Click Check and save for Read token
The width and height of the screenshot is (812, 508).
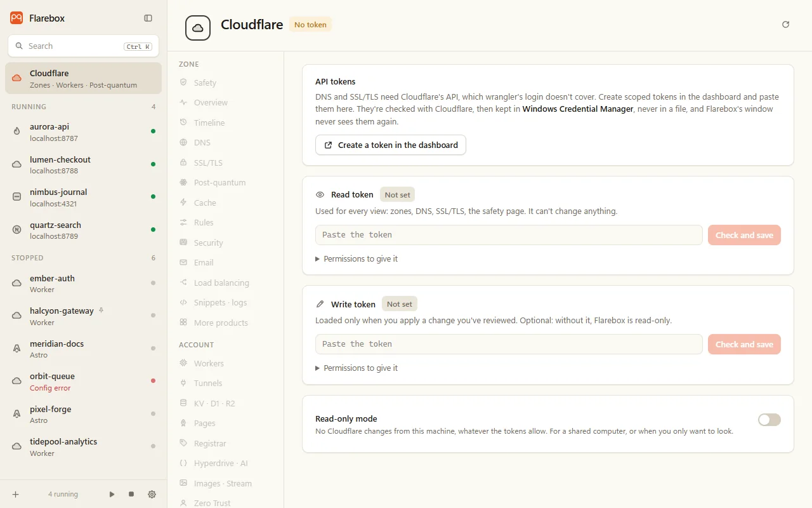click(744, 235)
